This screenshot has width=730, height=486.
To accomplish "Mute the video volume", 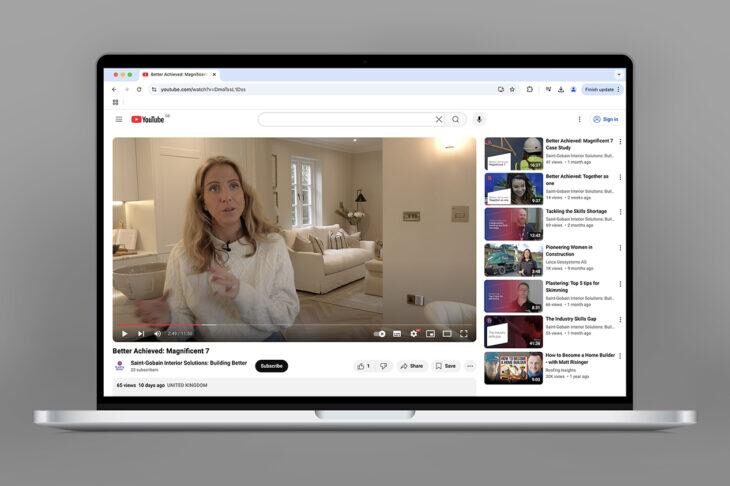I will (157, 334).
